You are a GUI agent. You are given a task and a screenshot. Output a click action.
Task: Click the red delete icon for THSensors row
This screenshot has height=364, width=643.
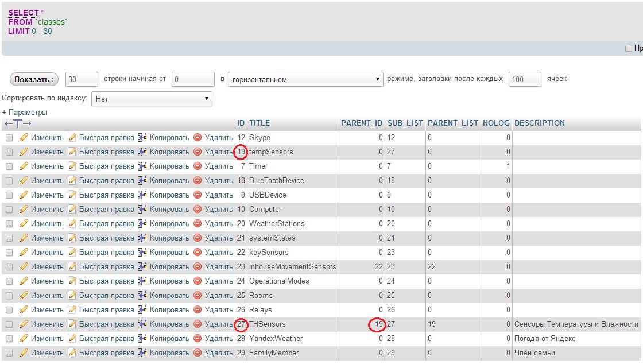coord(197,324)
